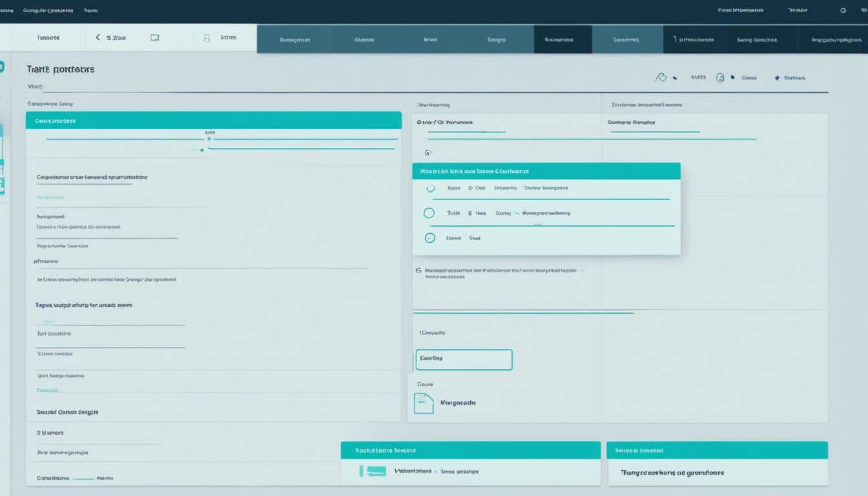This screenshot has width=868, height=496.
Task: Click the teal-outlined input field in the middle panel
Action: coord(464,360)
